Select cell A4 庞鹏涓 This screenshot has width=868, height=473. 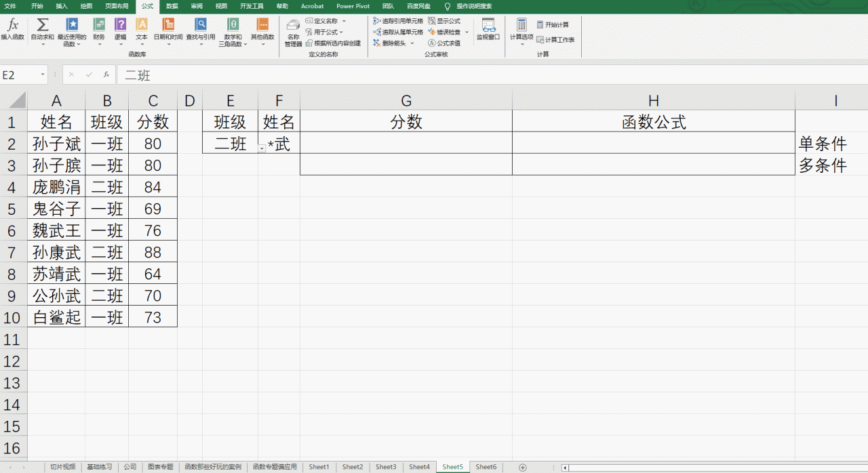[x=56, y=186]
